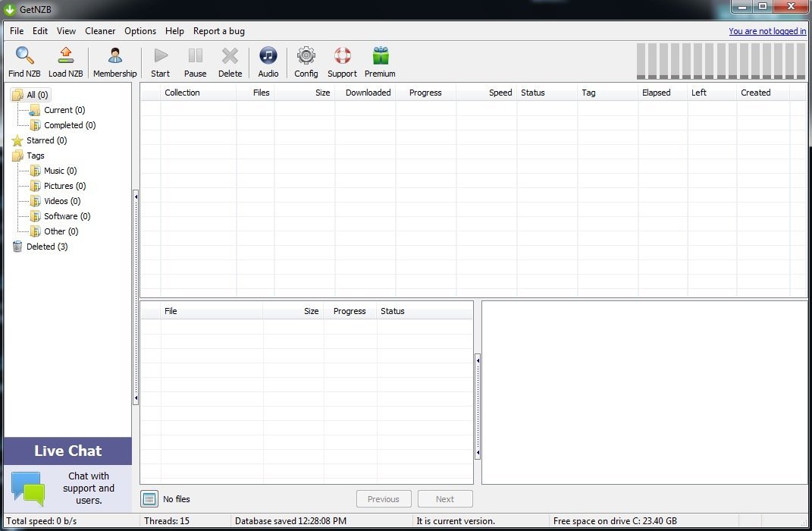Click Report a bug in the menu bar
The width and height of the screenshot is (812, 531).
(218, 31)
